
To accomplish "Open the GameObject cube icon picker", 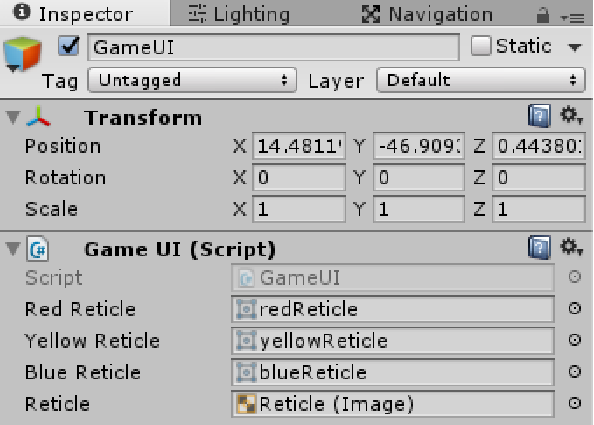I will 22,54.
